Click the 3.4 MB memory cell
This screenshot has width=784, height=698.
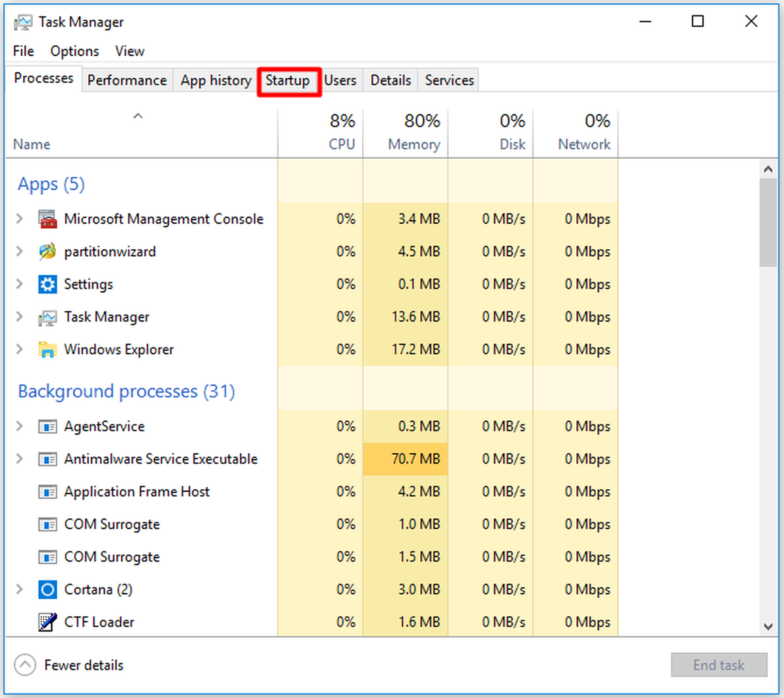(405, 219)
